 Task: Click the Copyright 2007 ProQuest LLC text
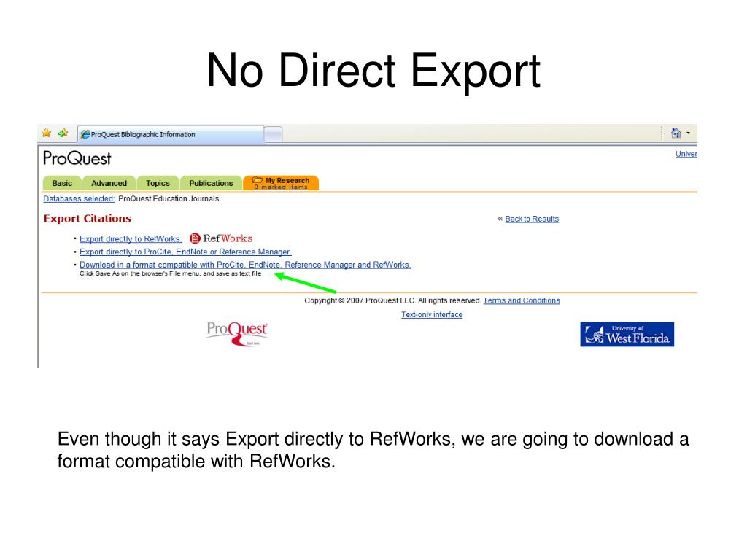(392, 300)
